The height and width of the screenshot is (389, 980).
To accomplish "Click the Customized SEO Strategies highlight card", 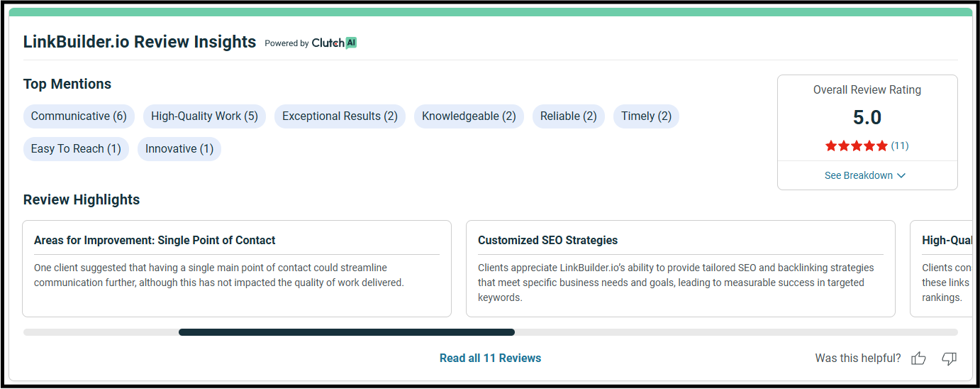I will click(681, 268).
